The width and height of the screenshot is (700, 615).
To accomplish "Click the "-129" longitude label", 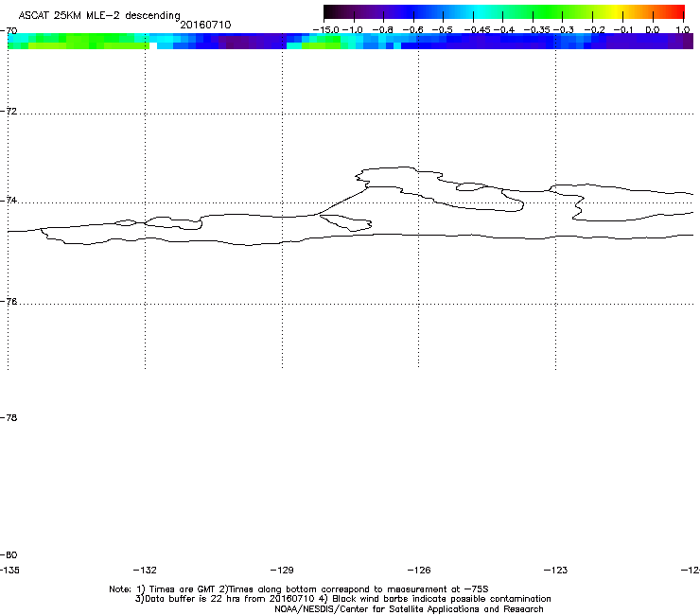I will click(x=282, y=570).
